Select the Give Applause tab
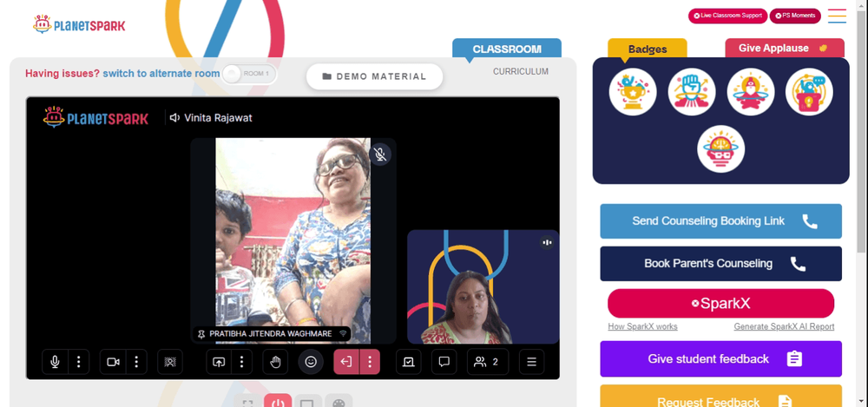868x407 pixels. coord(785,49)
